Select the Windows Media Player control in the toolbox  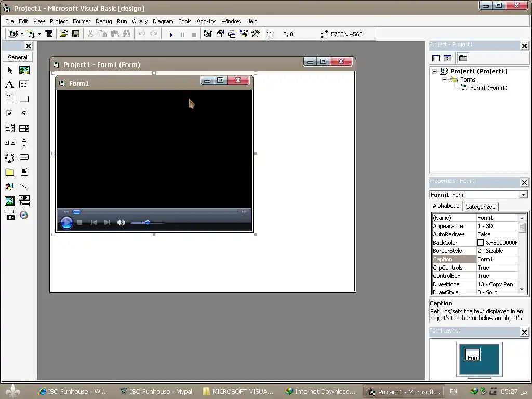[24, 215]
